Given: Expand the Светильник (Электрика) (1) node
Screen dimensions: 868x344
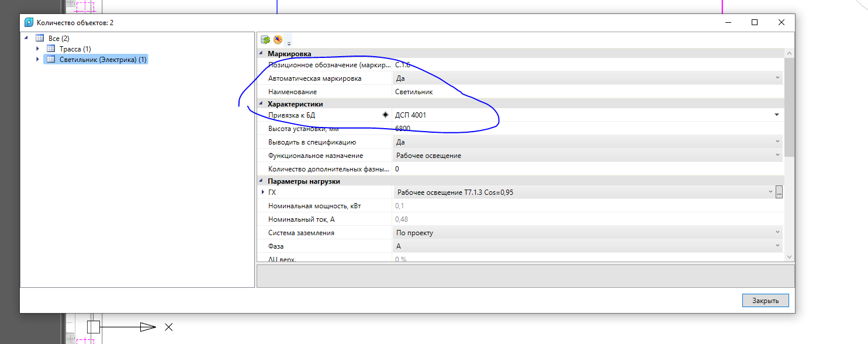Looking at the screenshot, I should coord(37,59).
